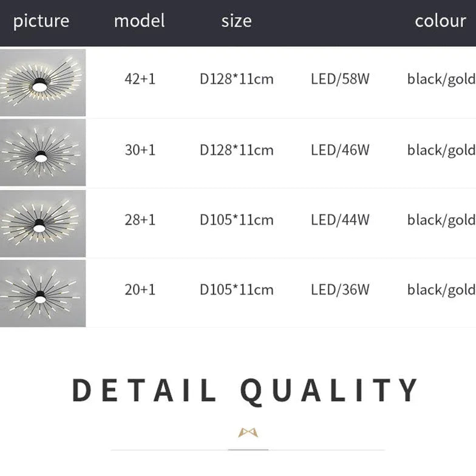Select the 42+1 model label
Viewport: 476px width, 476px height.
(140, 79)
